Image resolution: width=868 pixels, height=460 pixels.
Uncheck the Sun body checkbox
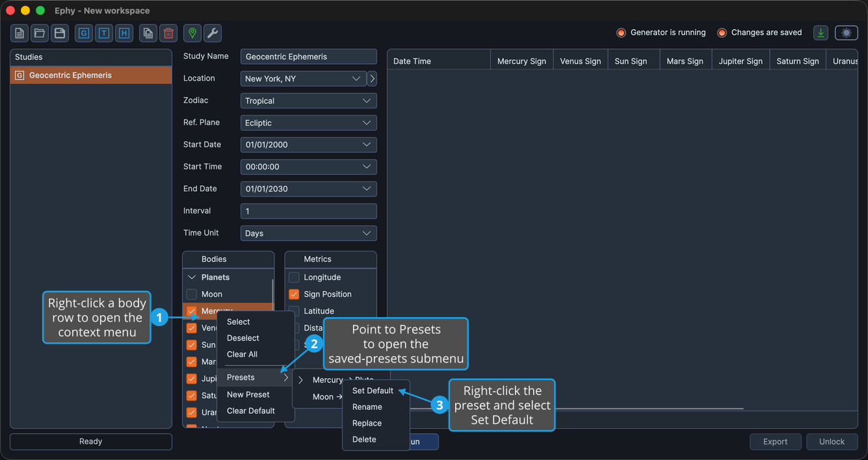[x=192, y=345]
